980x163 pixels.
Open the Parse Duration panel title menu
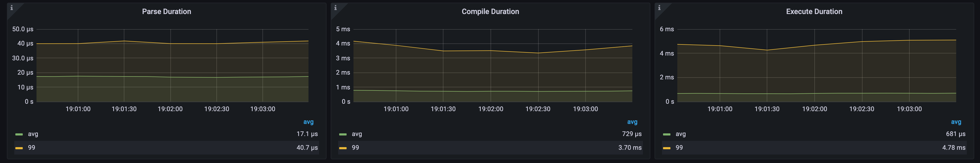click(x=167, y=12)
